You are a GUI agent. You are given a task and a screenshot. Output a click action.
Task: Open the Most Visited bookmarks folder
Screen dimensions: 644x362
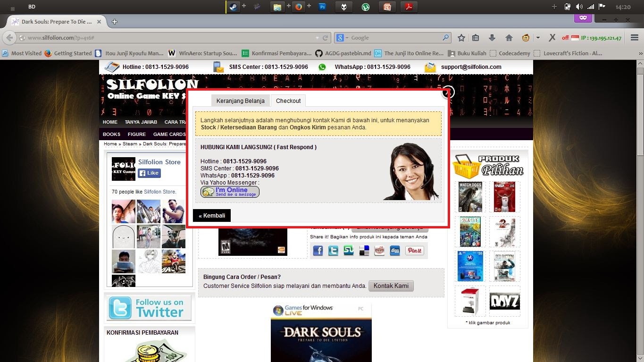click(x=22, y=53)
